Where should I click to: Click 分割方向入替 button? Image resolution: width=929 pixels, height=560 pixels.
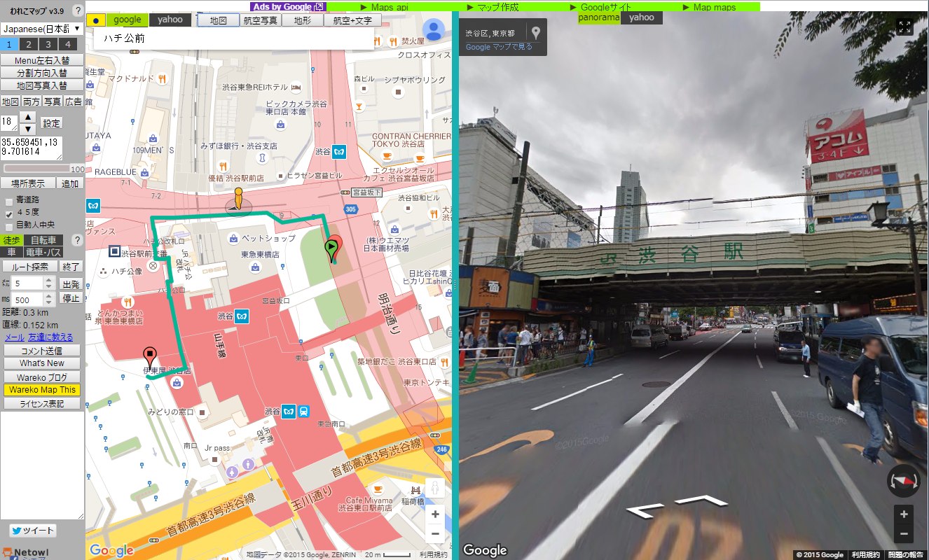tap(42, 73)
